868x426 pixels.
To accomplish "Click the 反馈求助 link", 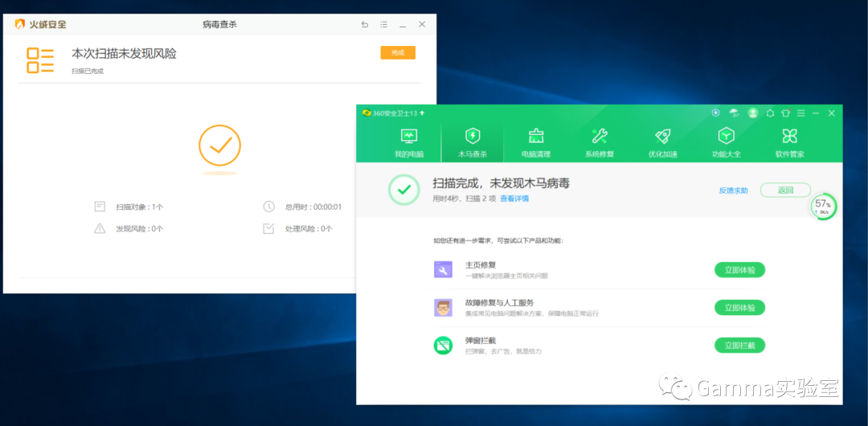I will pyautogui.click(x=734, y=190).
